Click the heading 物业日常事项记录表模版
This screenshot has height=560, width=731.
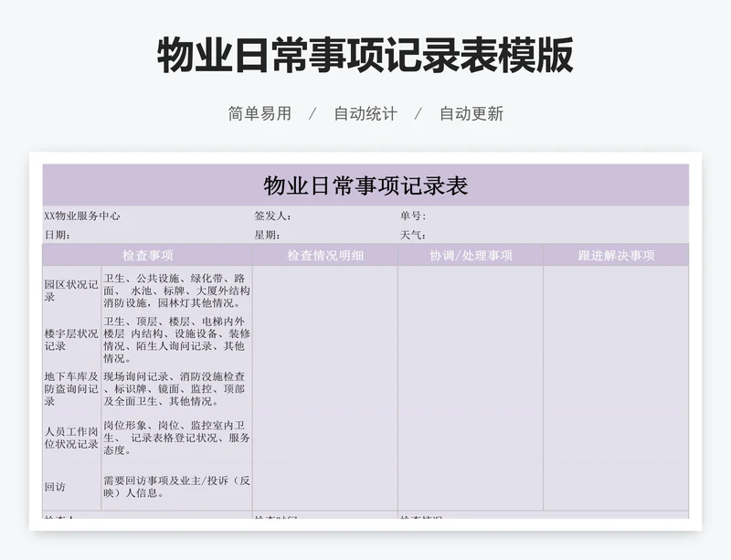pyautogui.click(x=365, y=56)
